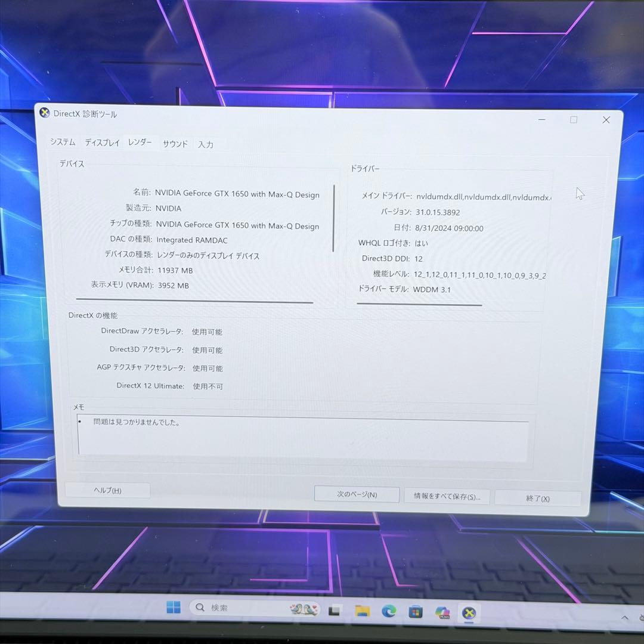This screenshot has height=644, width=644.
Task: Click the WHQL ロゴ付き value はい
Action: [x=422, y=243]
